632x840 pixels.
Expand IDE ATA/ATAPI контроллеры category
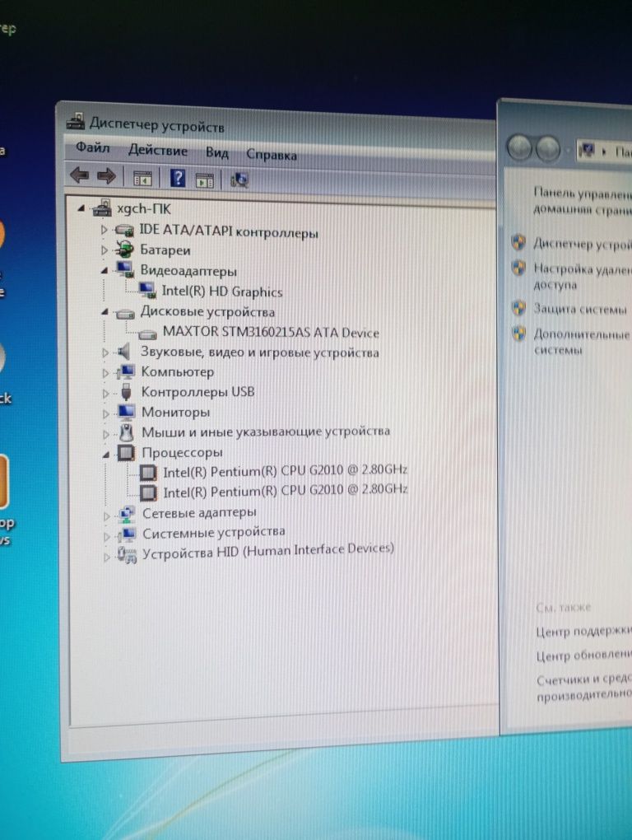[105, 230]
